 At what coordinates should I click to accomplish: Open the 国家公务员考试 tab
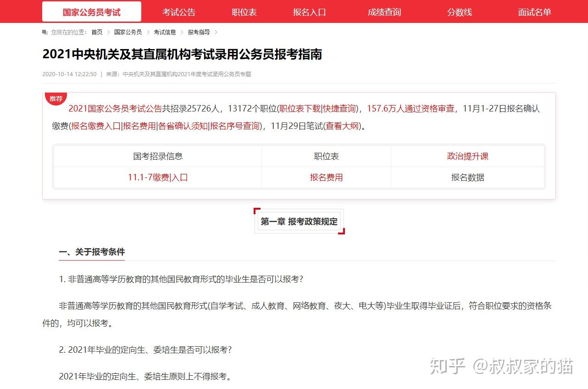[x=92, y=12]
